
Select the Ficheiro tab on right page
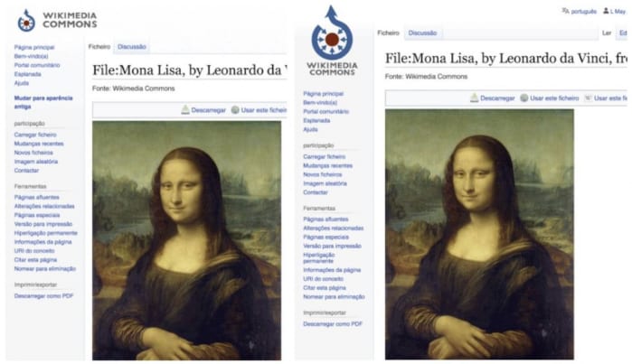pos(388,33)
